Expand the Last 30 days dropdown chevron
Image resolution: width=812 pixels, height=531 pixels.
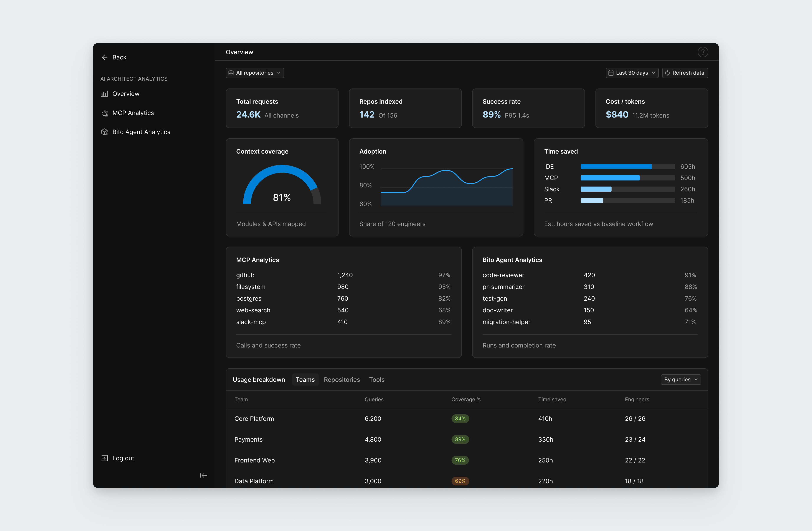coord(653,73)
